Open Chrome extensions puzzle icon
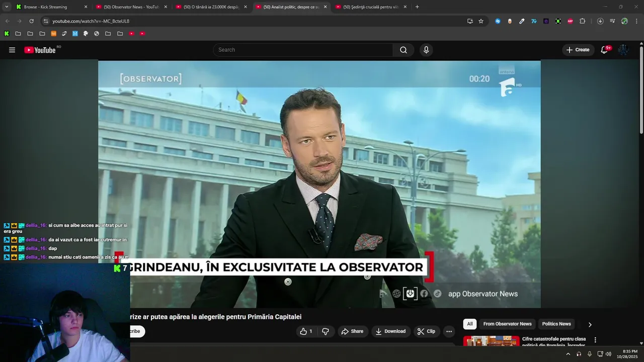The width and height of the screenshot is (644, 362). click(x=583, y=21)
